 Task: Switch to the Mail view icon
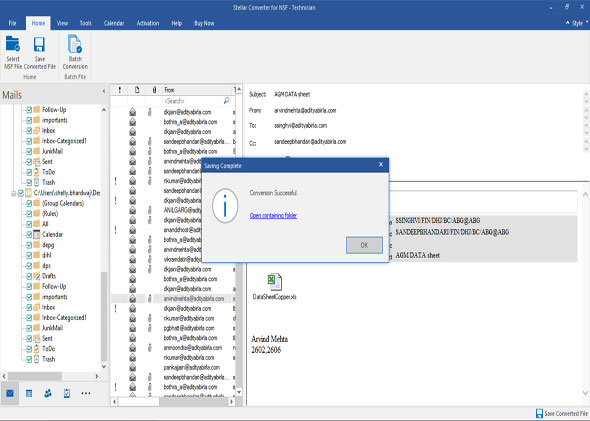click(x=10, y=393)
